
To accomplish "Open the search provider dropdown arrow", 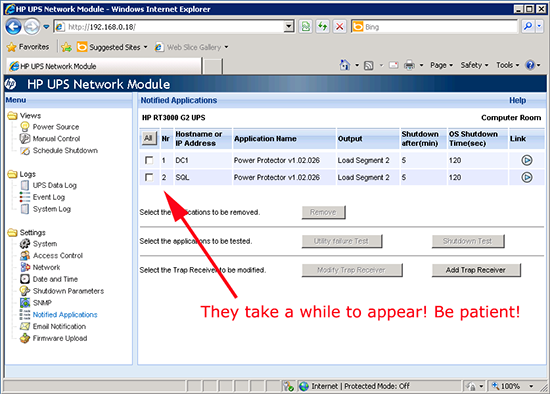I will 539,27.
